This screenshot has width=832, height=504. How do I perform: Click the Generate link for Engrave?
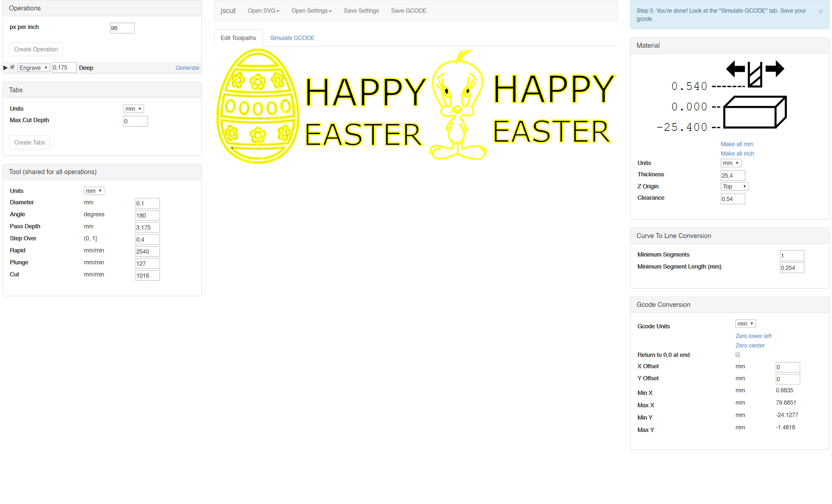[187, 68]
